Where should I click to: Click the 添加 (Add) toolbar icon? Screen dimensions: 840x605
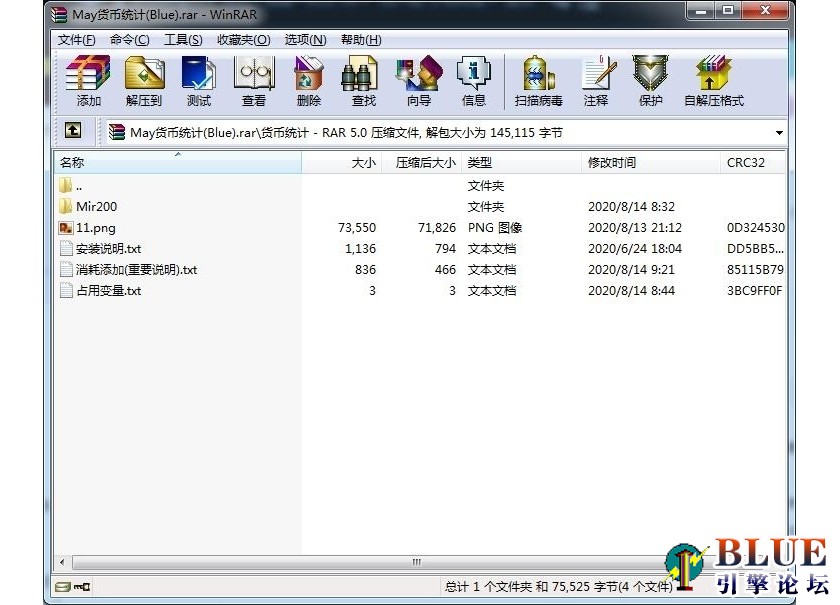88,81
